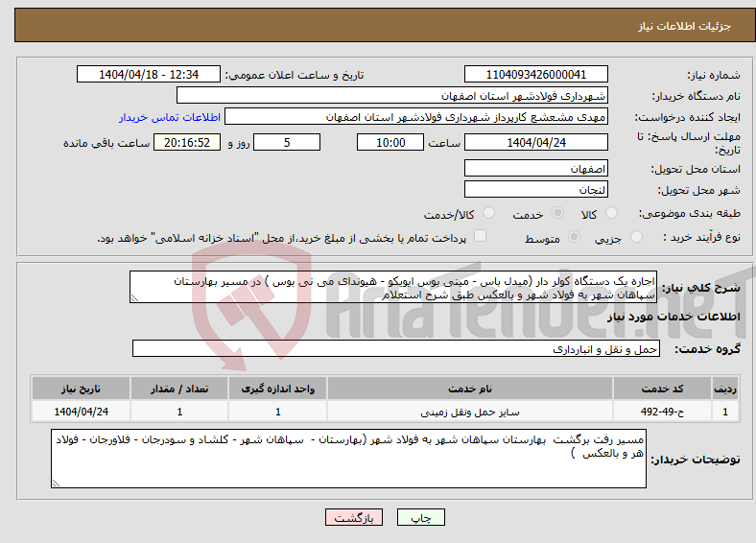Viewport: 756px width, 543px height.
Task: Click the ساعت باقی مانده label
Action: pyautogui.click(x=106, y=143)
